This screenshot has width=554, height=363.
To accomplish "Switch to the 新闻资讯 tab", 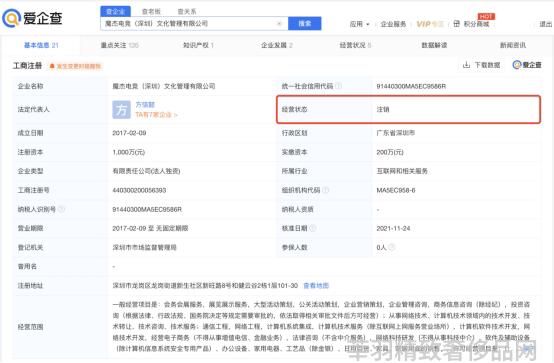I will click(x=513, y=45).
